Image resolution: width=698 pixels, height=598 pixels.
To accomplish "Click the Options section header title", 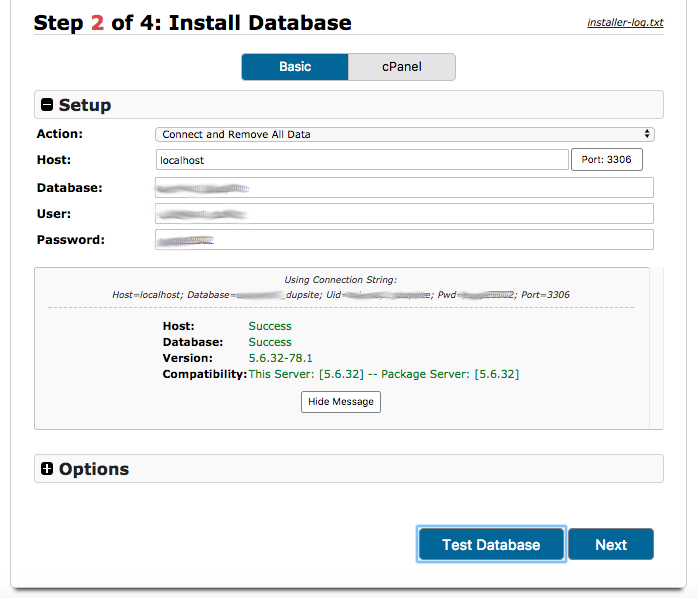I will (x=94, y=469).
